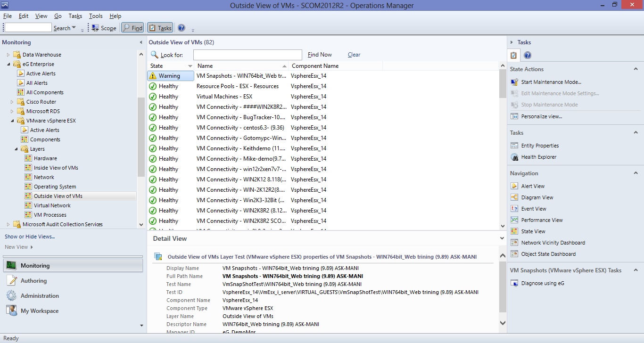Click Healthy icon for Resource Pools row
Screen dimensions: 644x343
coord(153,86)
